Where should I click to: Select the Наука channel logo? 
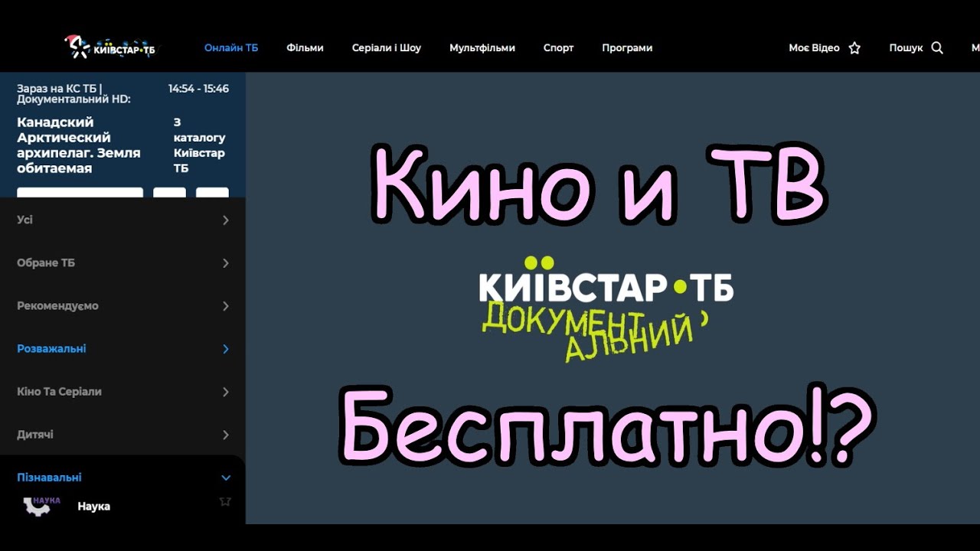(41, 506)
